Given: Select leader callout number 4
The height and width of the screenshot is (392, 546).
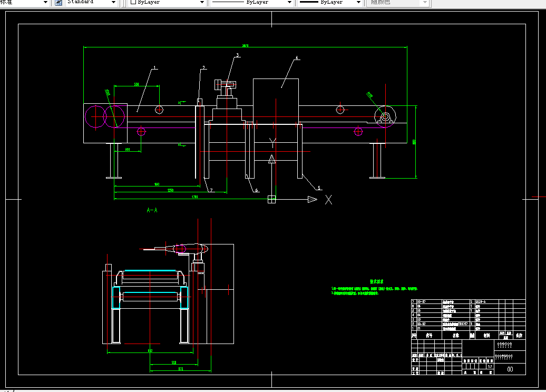Looking at the screenshot, I should point(297,58).
